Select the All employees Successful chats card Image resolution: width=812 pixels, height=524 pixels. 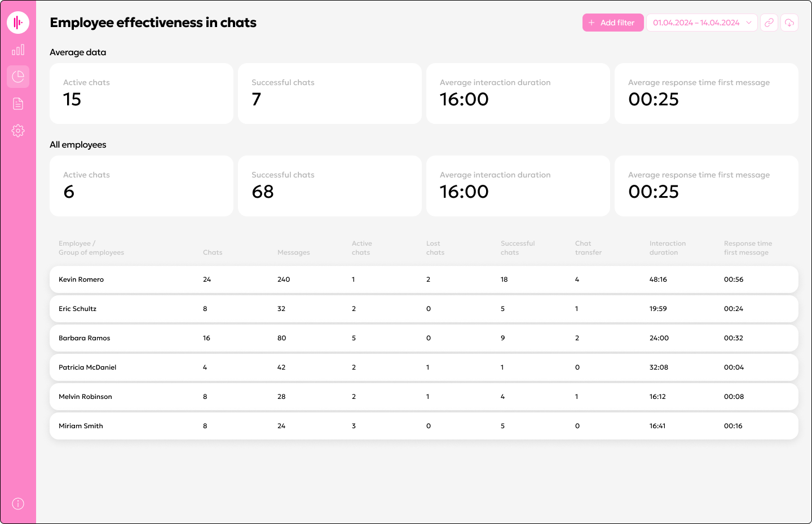330,186
